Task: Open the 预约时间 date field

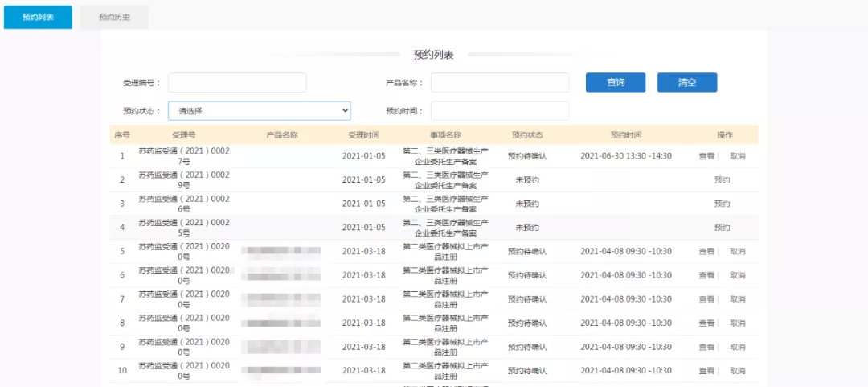Action: tap(499, 111)
